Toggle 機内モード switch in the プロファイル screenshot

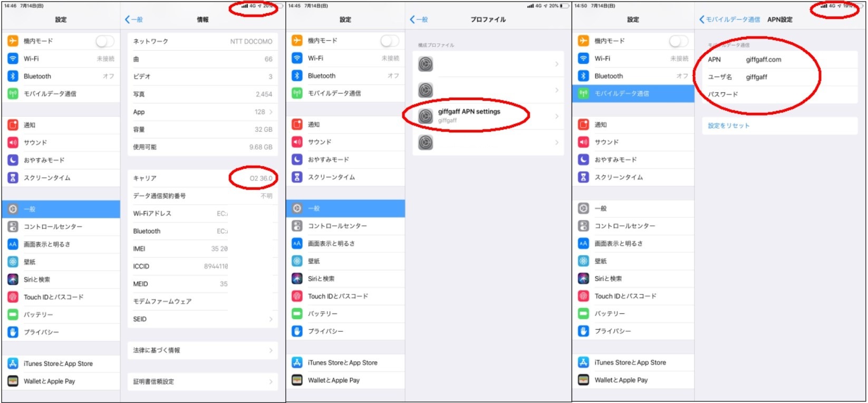coord(390,41)
